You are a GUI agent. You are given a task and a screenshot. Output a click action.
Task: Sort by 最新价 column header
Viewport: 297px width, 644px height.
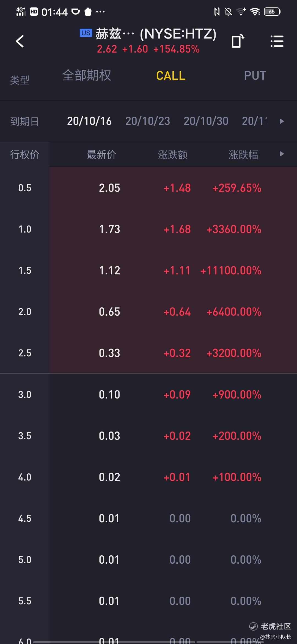pyautogui.click(x=101, y=155)
